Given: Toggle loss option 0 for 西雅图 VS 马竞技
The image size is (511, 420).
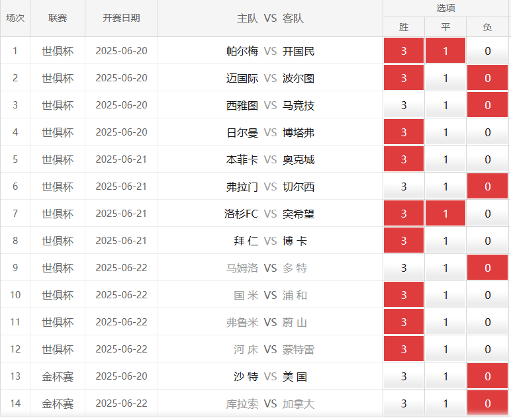Looking at the screenshot, I should (x=487, y=105).
